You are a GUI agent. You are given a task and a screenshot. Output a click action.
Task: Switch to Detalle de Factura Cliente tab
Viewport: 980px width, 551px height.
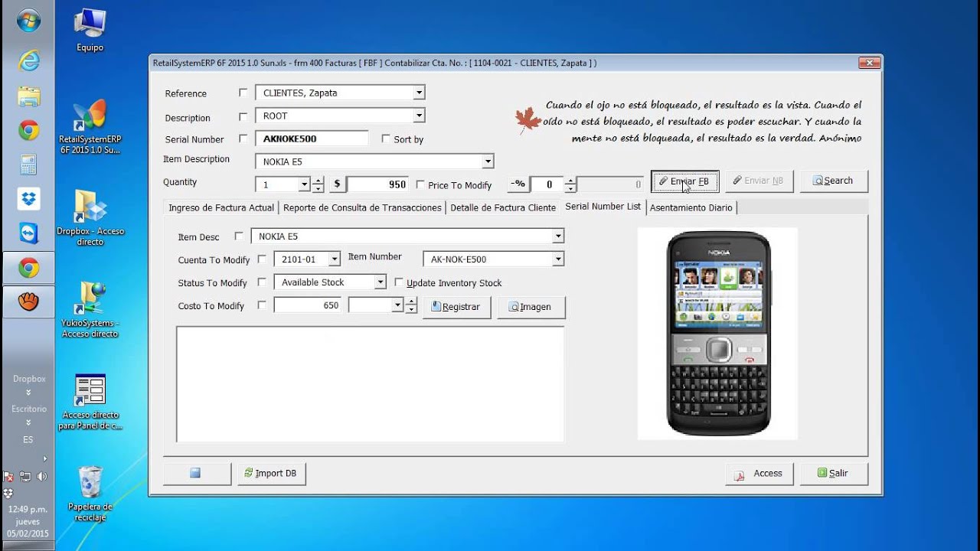pyautogui.click(x=503, y=207)
